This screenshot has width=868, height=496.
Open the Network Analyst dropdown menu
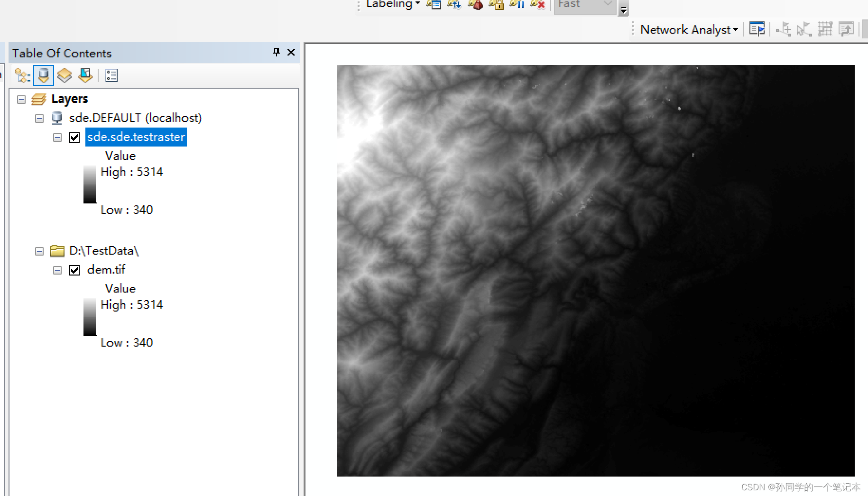click(x=689, y=29)
